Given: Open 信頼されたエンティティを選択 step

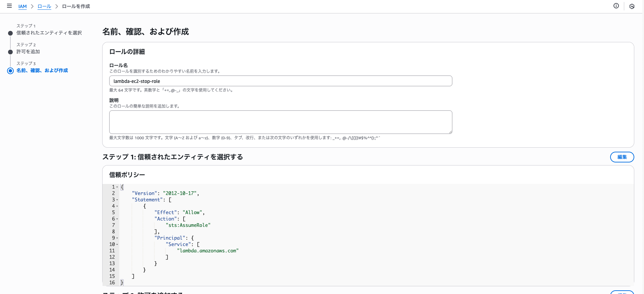Looking at the screenshot, I should (49, 33).
